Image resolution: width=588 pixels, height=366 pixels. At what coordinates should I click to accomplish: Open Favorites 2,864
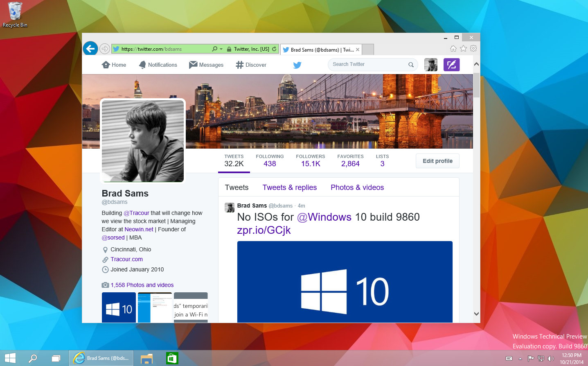click(x=350, y=160)
